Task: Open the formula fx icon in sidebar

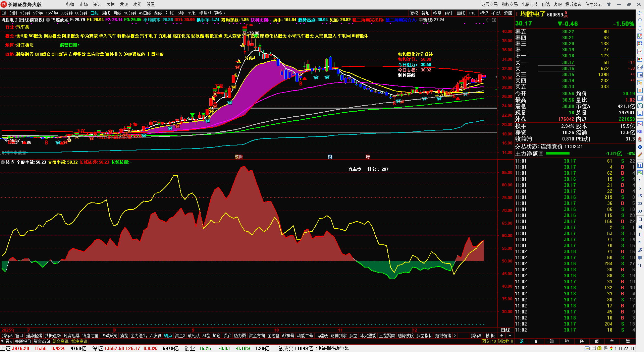Action: click(640, 106)
